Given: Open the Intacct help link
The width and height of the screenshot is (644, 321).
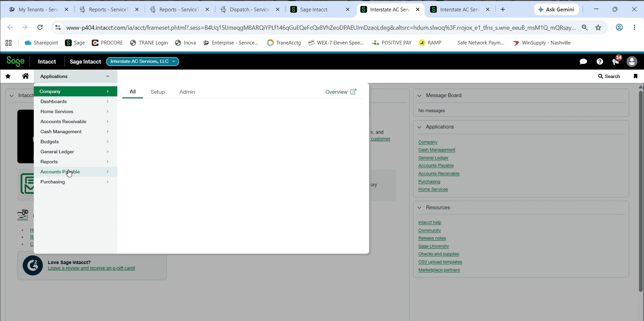Looking at the screenshot, I should pos(429,222).
